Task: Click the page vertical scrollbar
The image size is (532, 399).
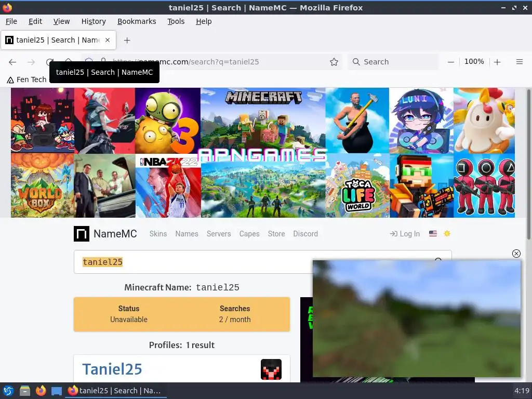Action: 528,165
